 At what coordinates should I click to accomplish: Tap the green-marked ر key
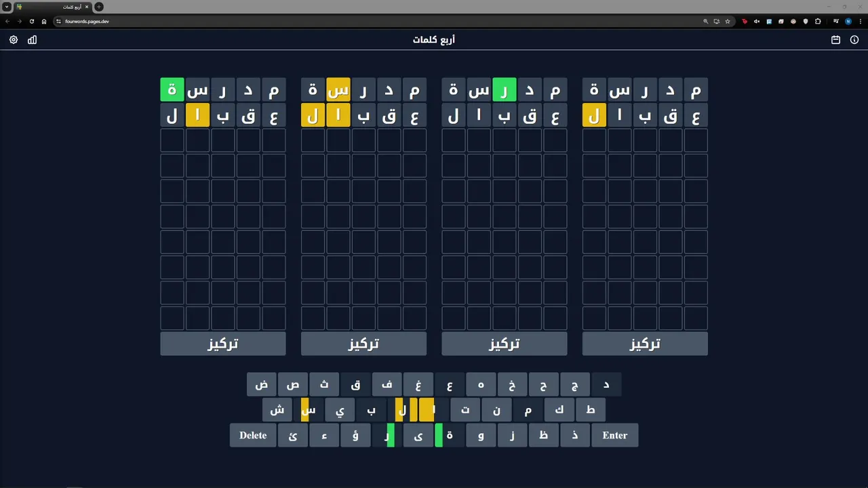point(387,435)
